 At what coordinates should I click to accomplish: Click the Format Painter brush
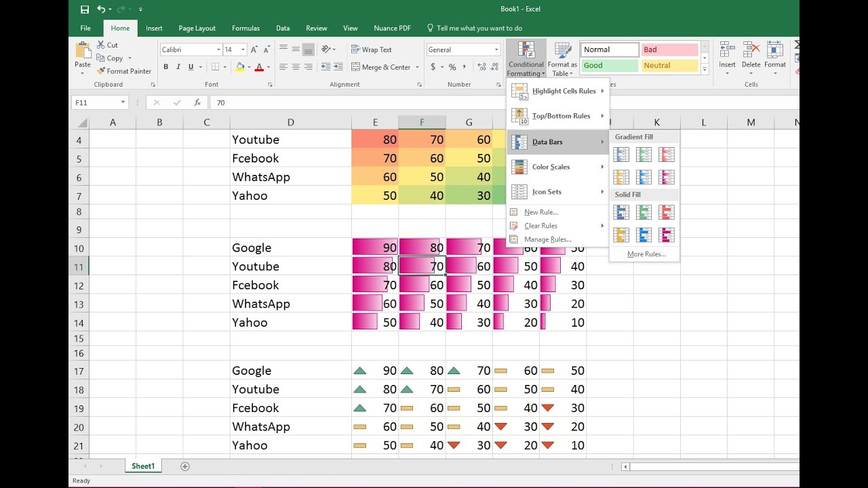point(101,70)
